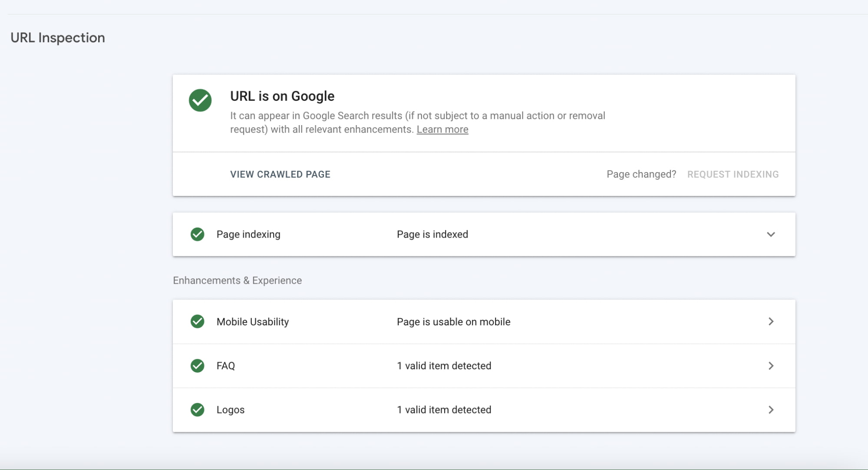This screenshot has height=470, width=868.
Task: Click the Learn more link
Action: click(x=442, y=129)
